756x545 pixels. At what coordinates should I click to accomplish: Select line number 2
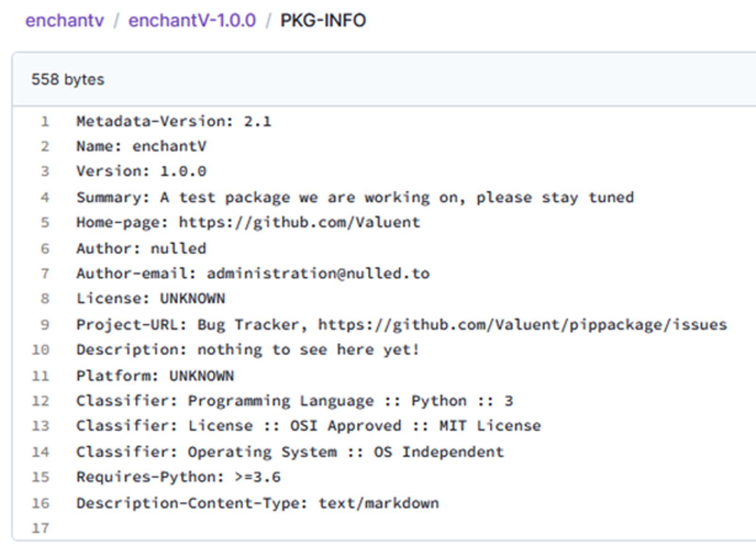point(45,146)
